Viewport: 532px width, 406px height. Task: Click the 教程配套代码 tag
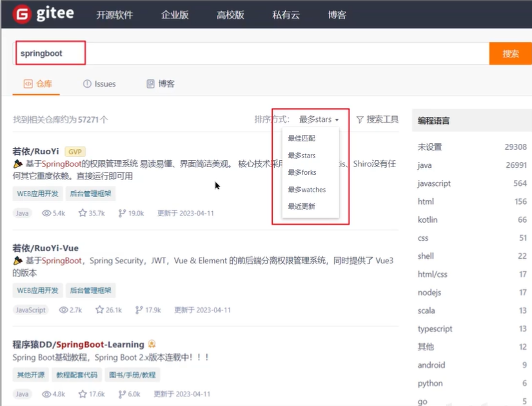pos(77,375)
